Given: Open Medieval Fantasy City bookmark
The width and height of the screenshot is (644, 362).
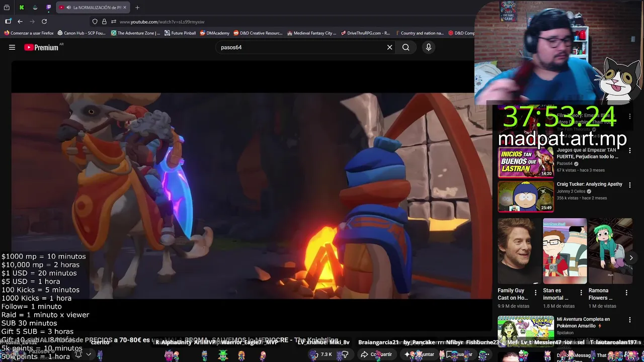Looking at the screenshot, I should (x=311, y=33).
